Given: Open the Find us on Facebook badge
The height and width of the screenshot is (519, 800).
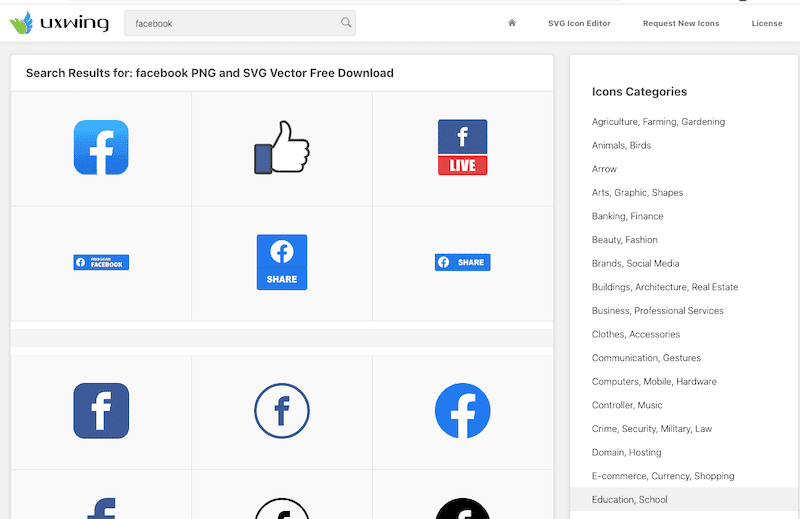Looking at the screenshot, I should coord(101,263).
